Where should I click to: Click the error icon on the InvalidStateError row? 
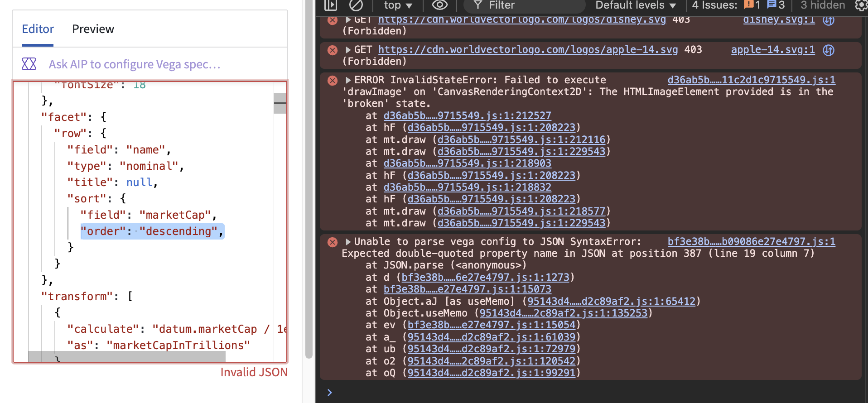click(333, 81)
